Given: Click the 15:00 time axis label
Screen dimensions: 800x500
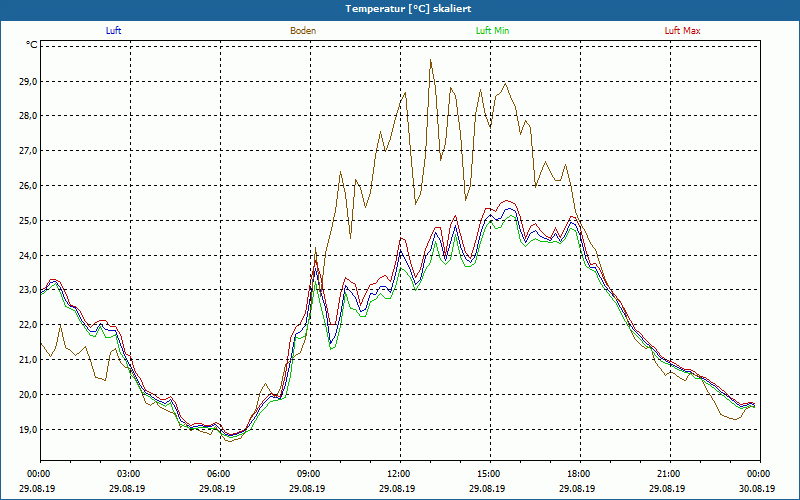Looking at the screenshot, I should (491, 474).
